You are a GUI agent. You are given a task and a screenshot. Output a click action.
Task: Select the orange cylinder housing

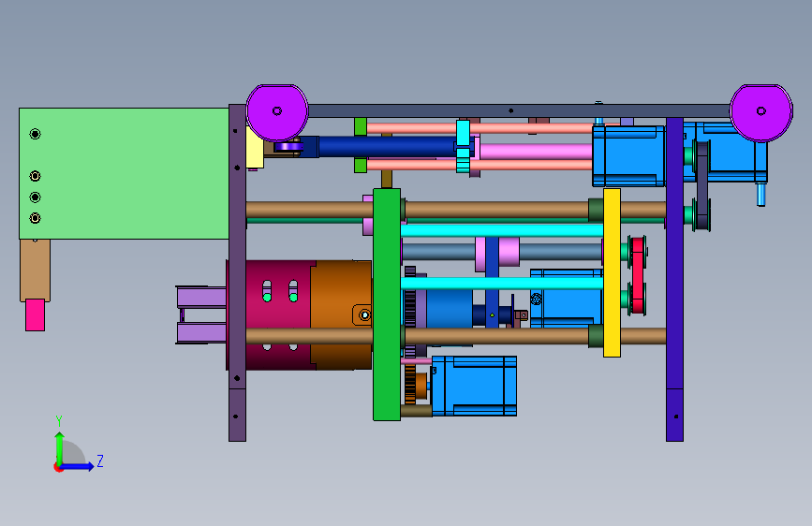[341, 314]
